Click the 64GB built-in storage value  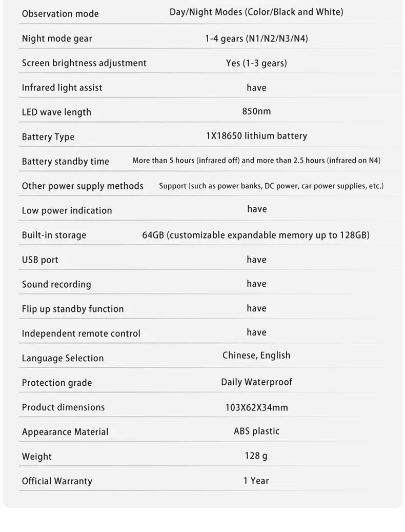tap(256, 235)
